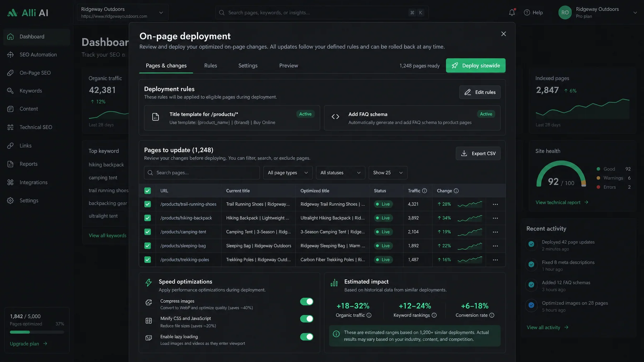The height and width of the screenshot is (362, 644).
Task: Click info icon beside Keyword rankings estimate
Action: (434, 315)
